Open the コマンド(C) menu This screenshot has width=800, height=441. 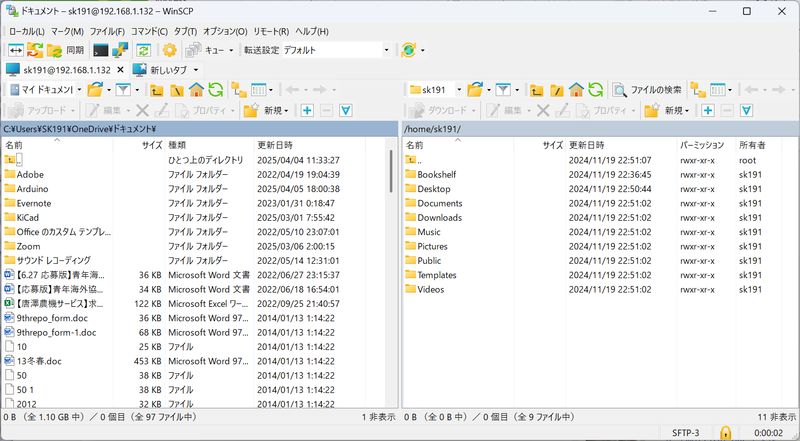[149, 31]
